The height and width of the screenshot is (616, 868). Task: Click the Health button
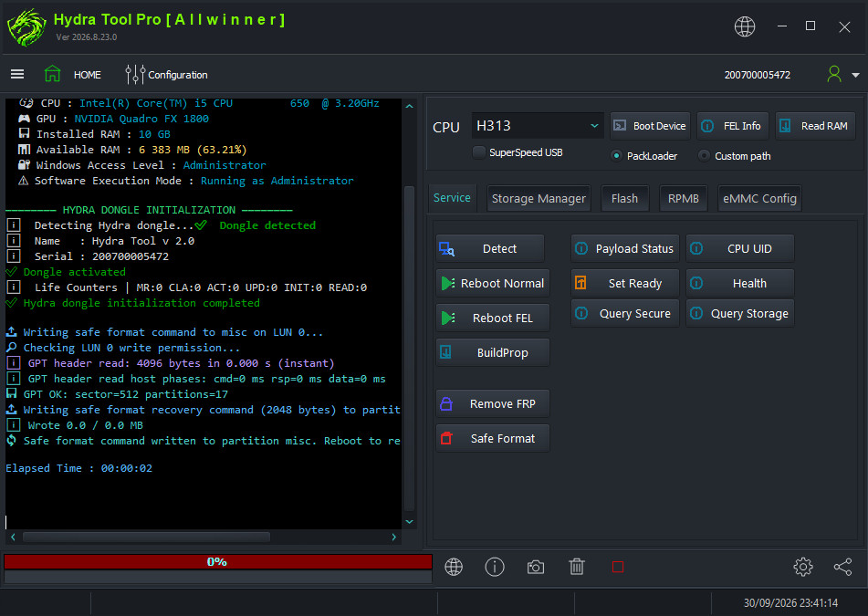click(740, 284)
